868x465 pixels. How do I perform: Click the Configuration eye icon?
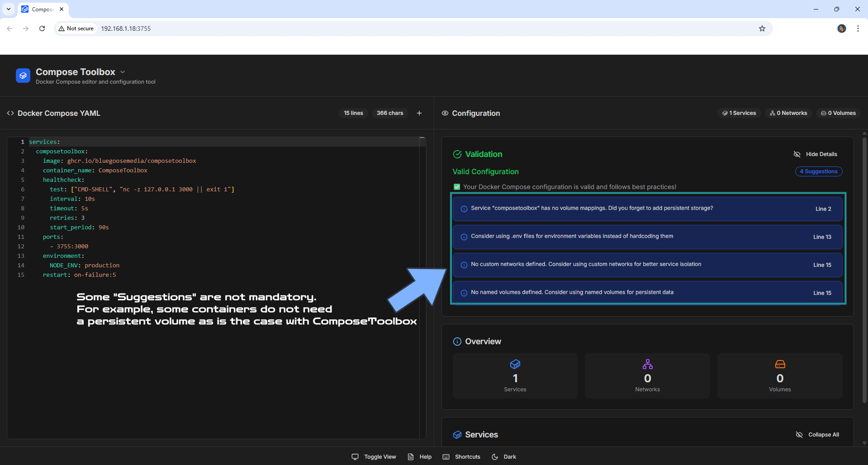click(445, 113)
